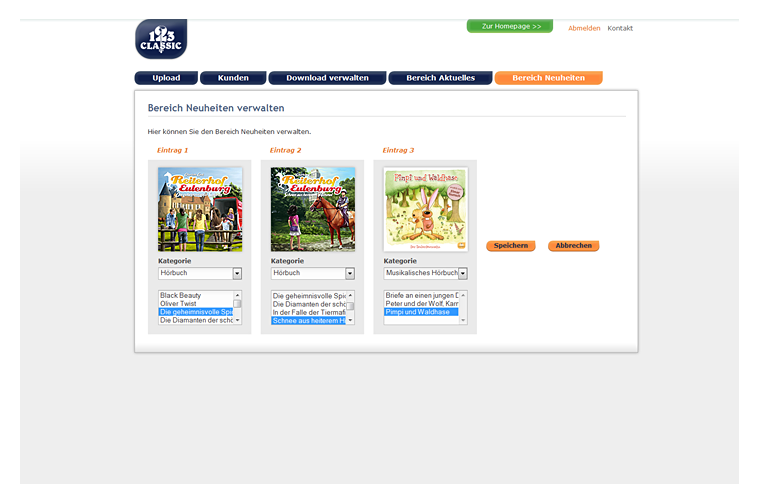The height and width of the screenshot is (500, 759).
Task: Select Briefe an einen jungen item
Action: tap(422, 295)
